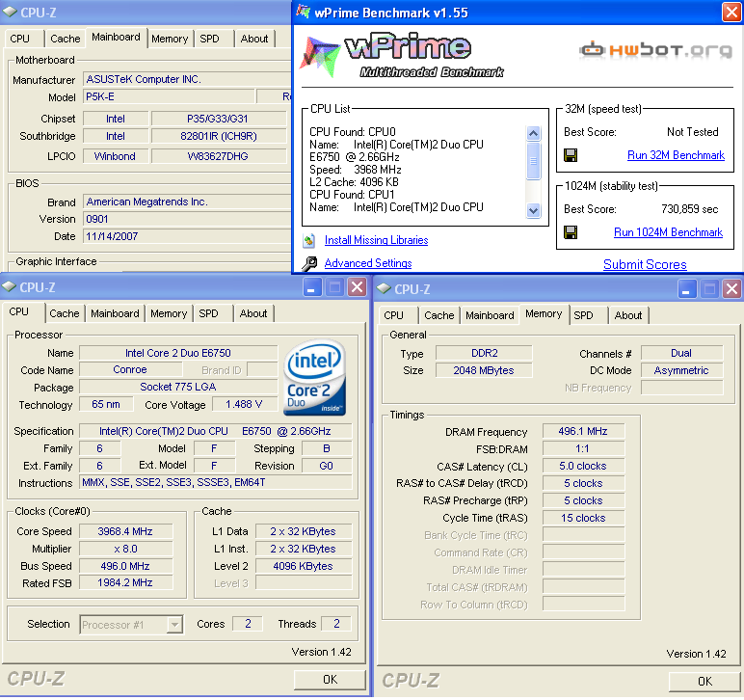Click the CAS# Latency value 5.0 clocks

[583, 466]
